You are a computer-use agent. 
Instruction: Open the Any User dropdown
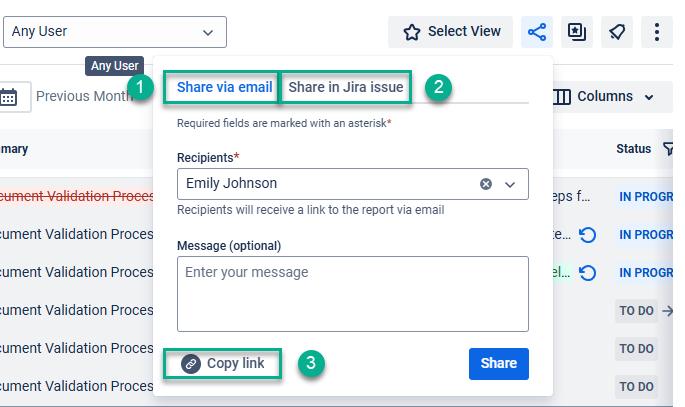point(115,32)
